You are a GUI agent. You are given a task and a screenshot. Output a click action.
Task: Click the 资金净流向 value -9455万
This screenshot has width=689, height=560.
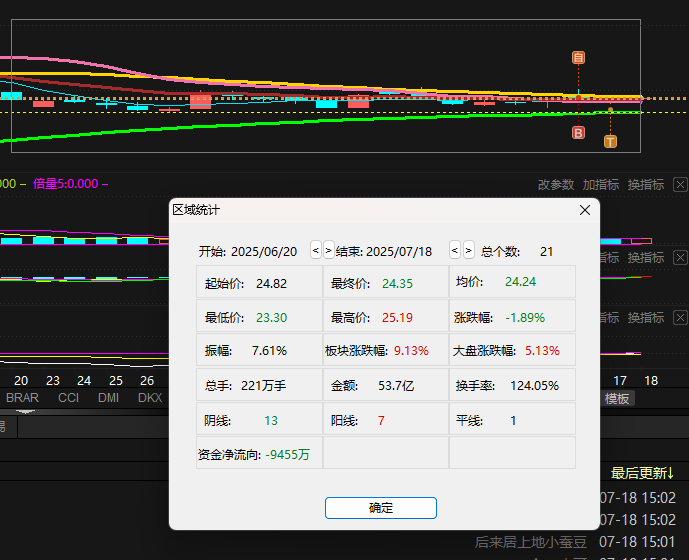[x=287, y=455]
